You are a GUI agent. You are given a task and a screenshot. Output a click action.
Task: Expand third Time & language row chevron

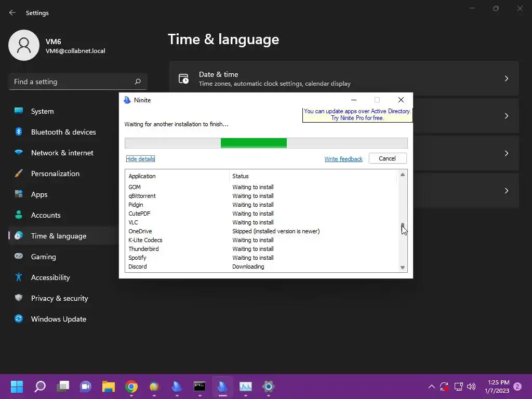pyautogui.click(x=506, y=153)
